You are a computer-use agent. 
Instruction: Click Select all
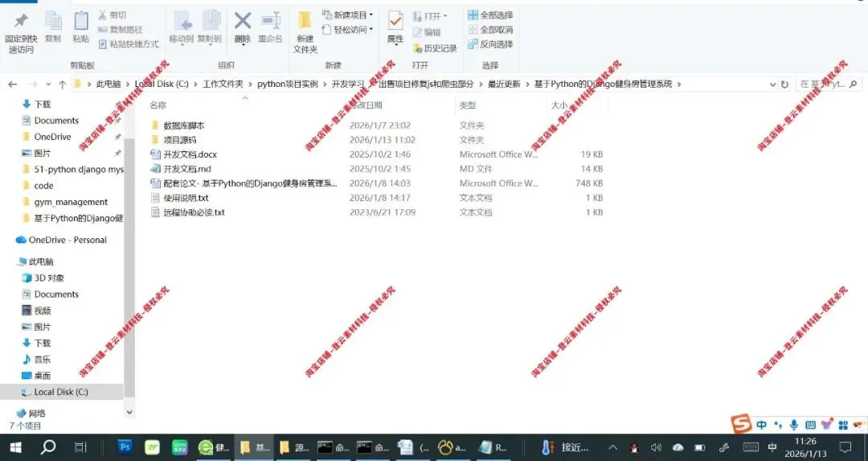point(490,15)
